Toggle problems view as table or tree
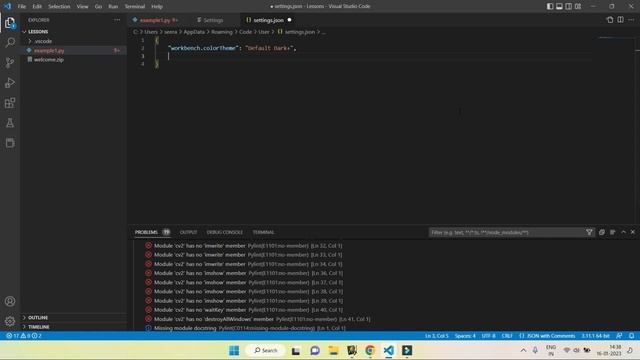This screenshot has width=640, height=360. click(613, 232)
